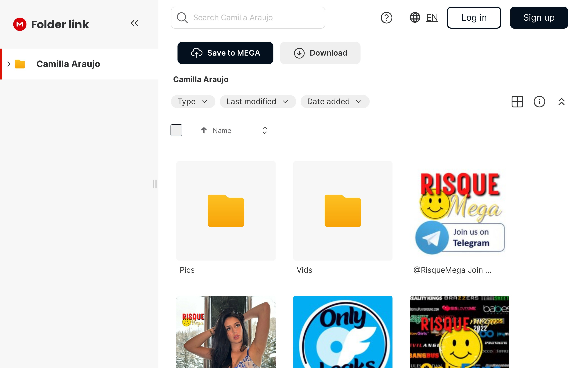
Task: Open the info panel icon
Action: point(539,102)
